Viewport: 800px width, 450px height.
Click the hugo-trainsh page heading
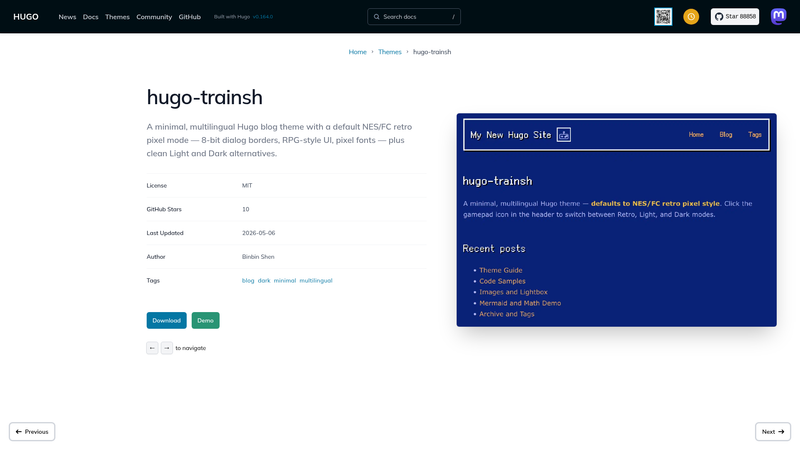click(205, 97)
